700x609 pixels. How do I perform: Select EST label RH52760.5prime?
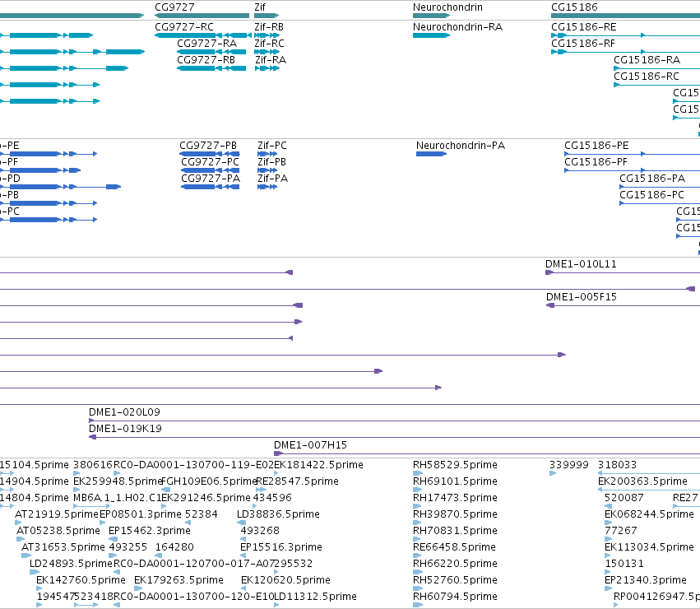pos(455,580)
